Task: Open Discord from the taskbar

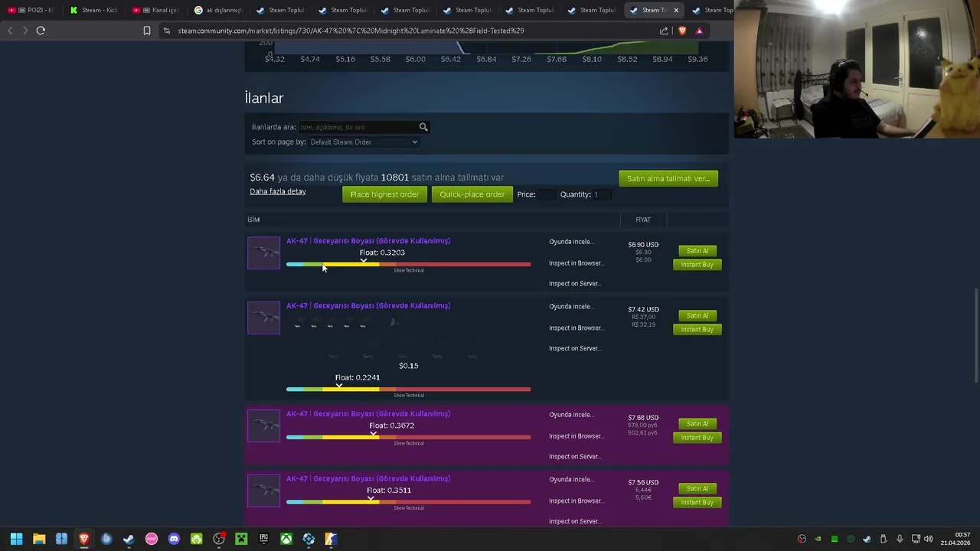Action: (174, 539)
